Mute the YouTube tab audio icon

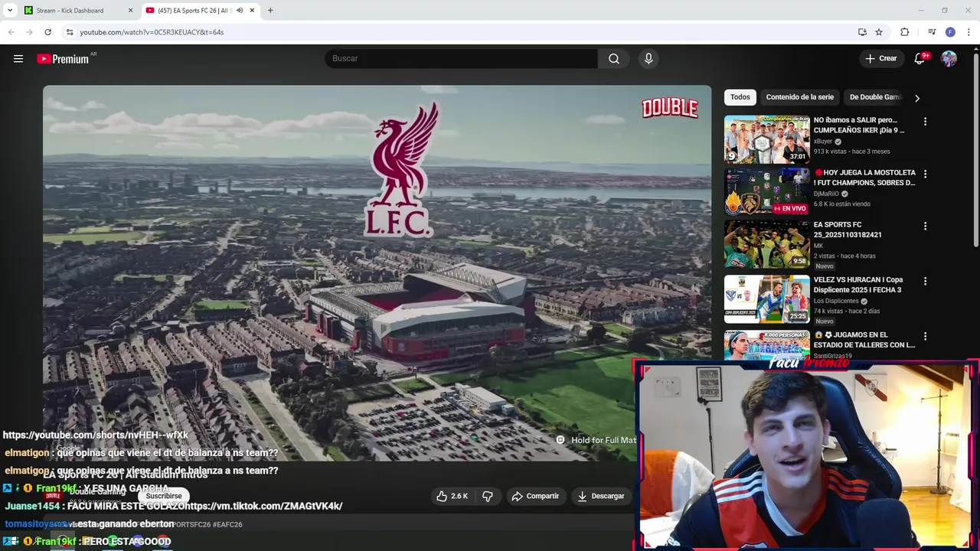coord(240,11)
